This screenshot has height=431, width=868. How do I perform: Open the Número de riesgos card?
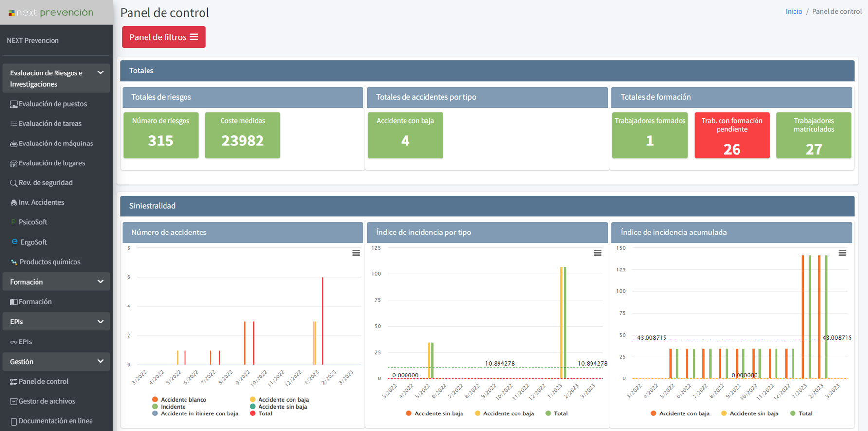(x=161, y=135)
